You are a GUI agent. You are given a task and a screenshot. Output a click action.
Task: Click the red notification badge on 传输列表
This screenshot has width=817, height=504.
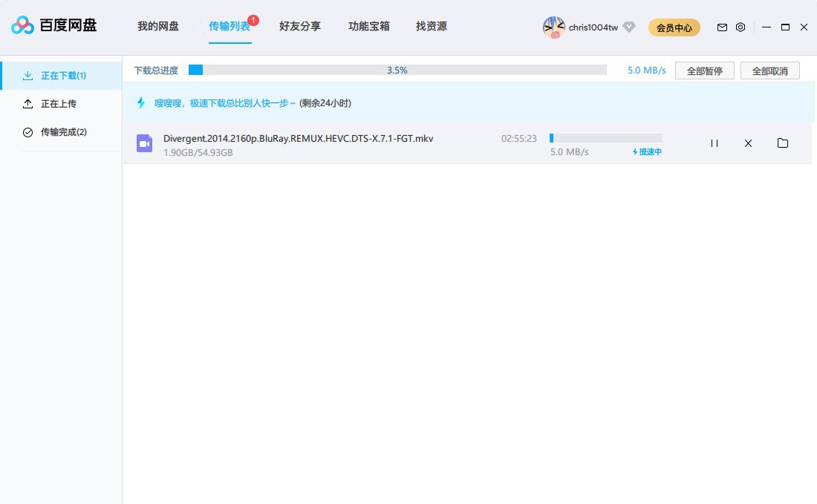[253, 20]
